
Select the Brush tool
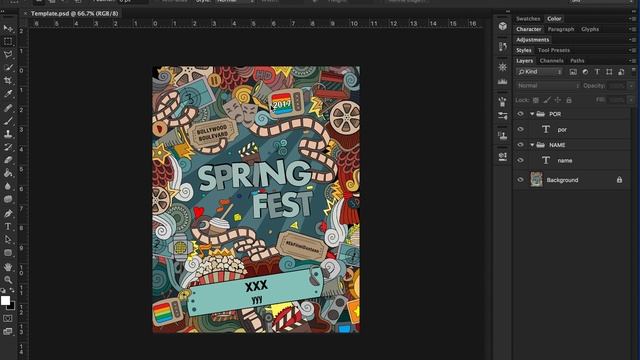pos(8,121)
